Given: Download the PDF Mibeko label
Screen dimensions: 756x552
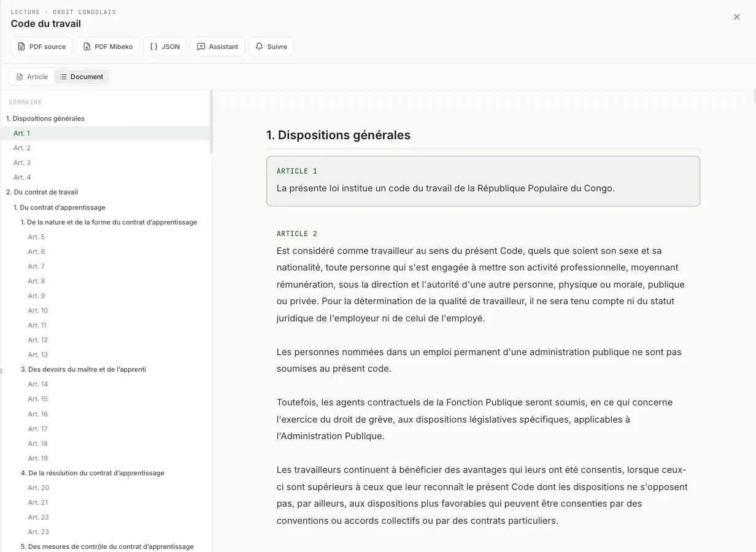Looking at the screenshot, I should tap(114, 47).
